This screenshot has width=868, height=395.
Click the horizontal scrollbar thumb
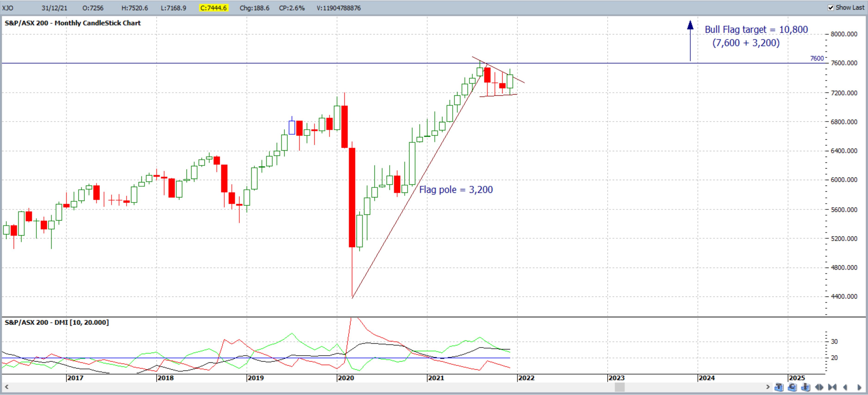click(620, 387)
